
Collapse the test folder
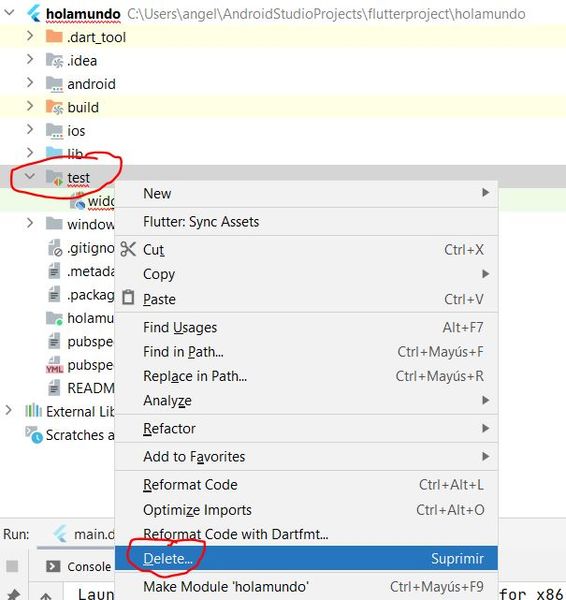point(29,176)
